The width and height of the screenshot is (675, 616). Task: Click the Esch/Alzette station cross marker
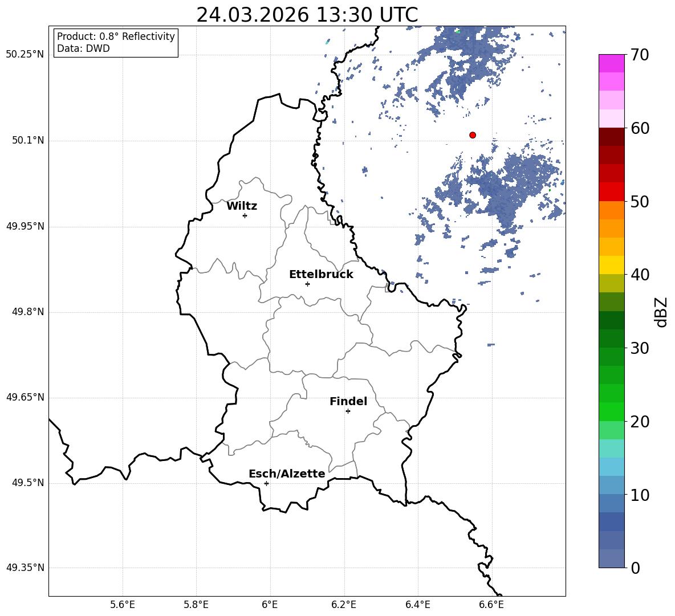[266, 483]
